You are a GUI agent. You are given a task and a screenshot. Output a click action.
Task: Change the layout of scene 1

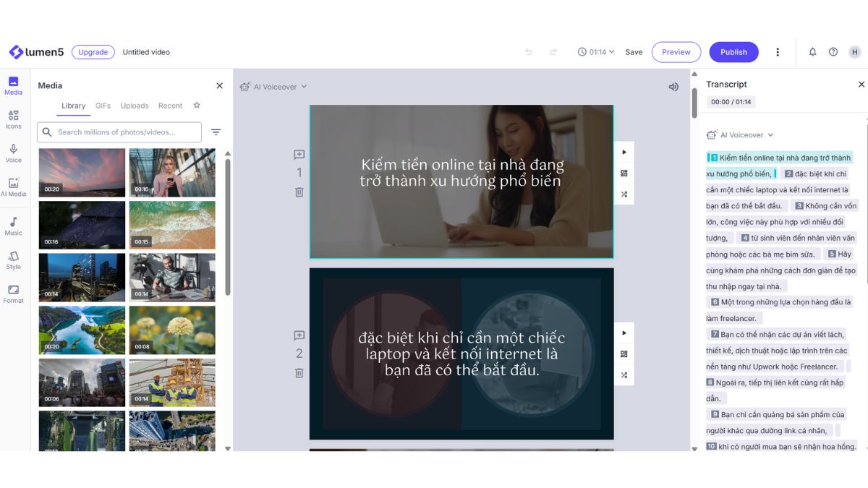[624, 173]
